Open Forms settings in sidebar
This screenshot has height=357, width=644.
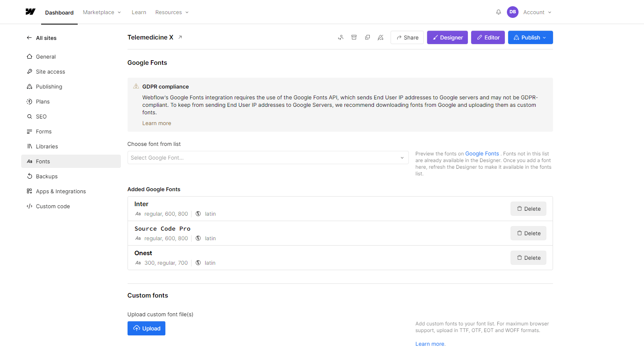(71, 131)
